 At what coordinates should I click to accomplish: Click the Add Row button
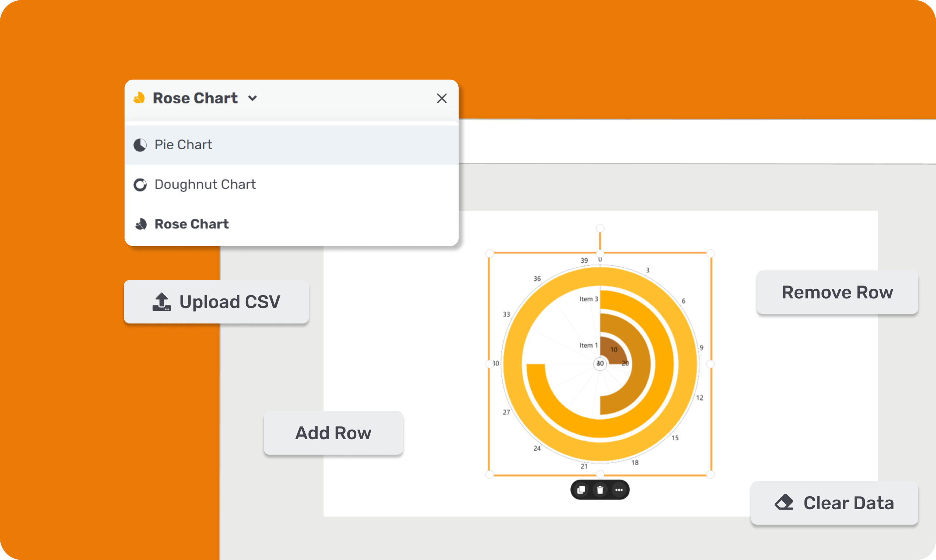333,433
